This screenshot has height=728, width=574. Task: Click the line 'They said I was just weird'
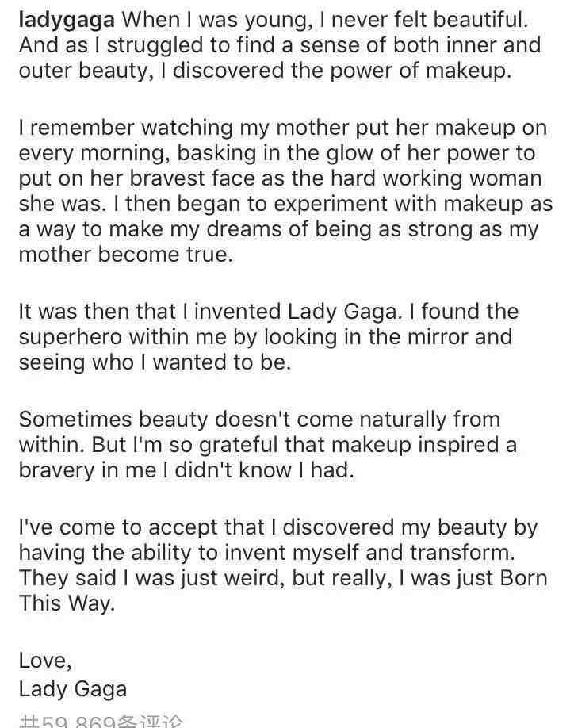[x=283, y=578]
